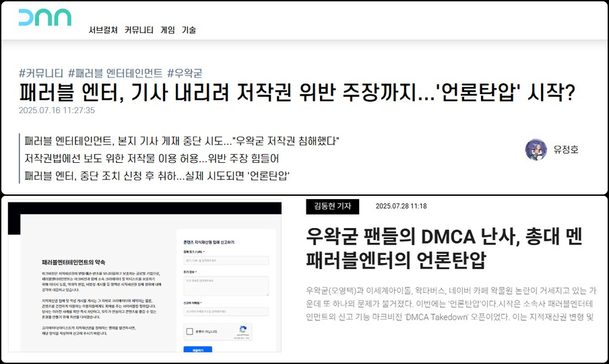The image size is (609, 364).
Task: Open the #패러블 엔터테인먼트 tag
Action: [x=115, y=73]
